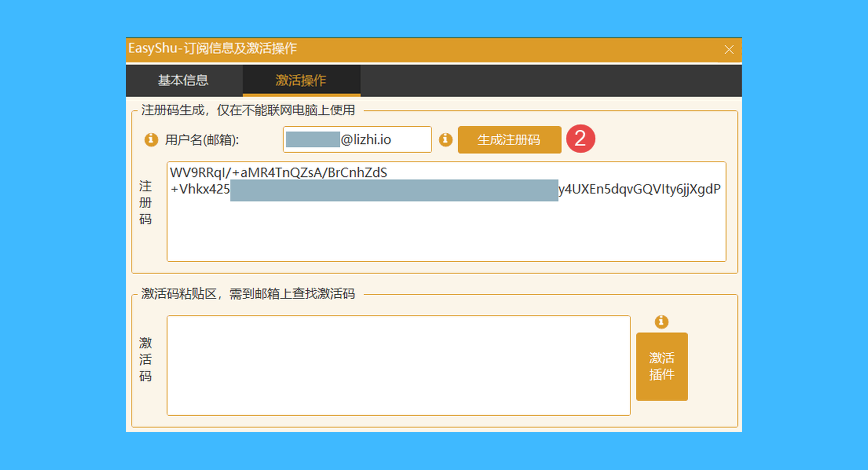Focus the 用户名 email input field

coord(357,140)
